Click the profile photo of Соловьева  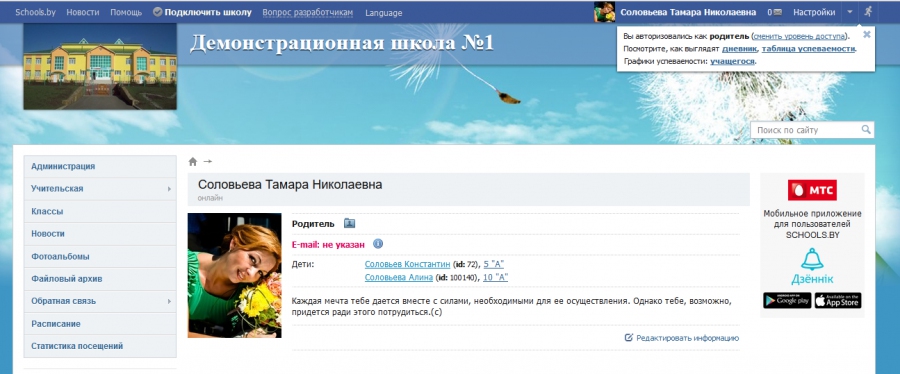(x=235, y=275)
